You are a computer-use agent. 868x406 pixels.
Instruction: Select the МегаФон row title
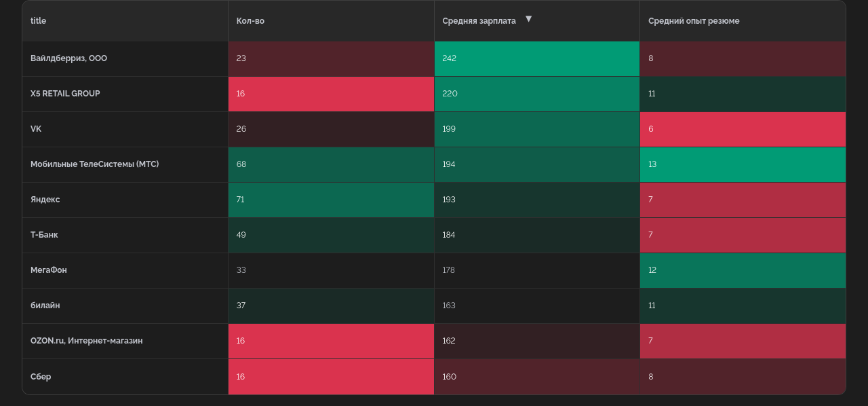point(48,270)
